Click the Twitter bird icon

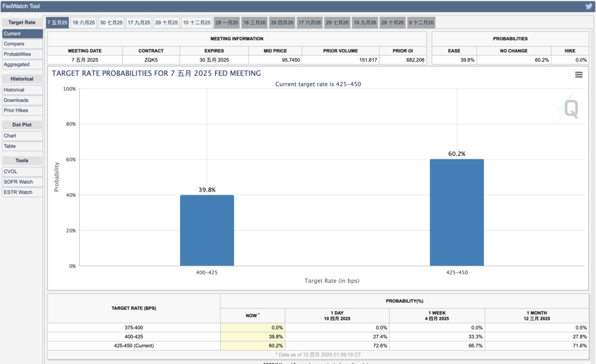(x=589, y=6)
